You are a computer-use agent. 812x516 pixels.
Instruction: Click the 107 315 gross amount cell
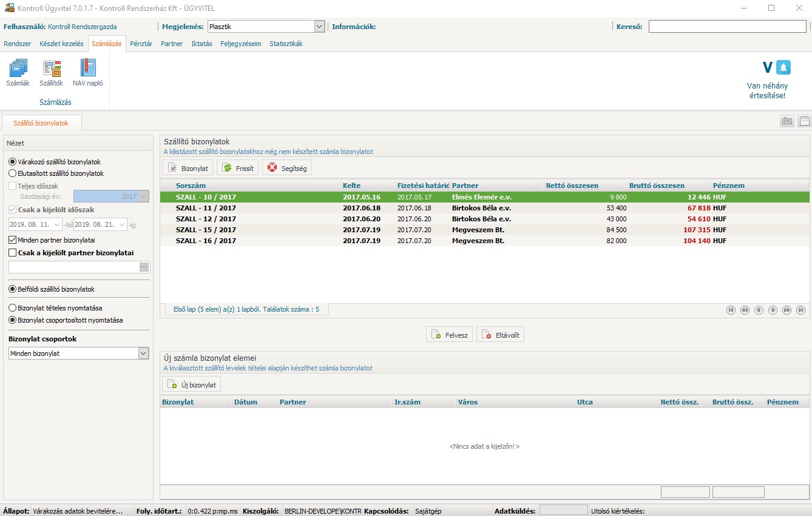(696, 230)
